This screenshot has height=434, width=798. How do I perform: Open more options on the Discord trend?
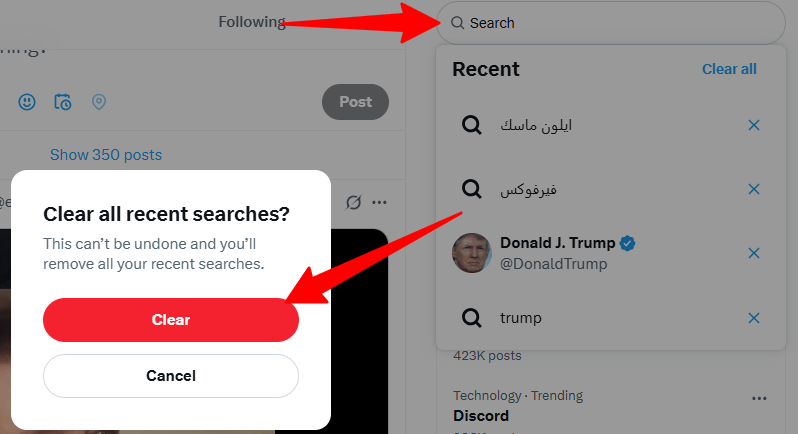(x=759, y=398)
